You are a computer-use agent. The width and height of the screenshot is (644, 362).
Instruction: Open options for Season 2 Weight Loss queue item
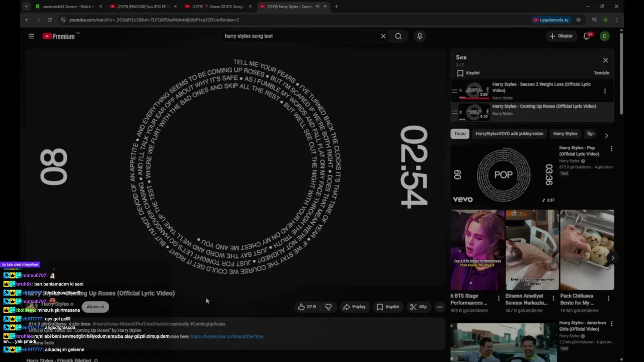[x=605, y=92]
